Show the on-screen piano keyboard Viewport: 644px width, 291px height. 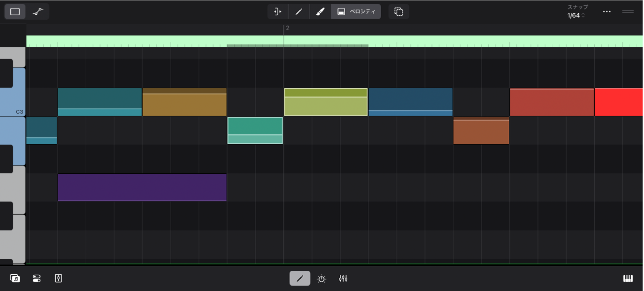[628, 278]
